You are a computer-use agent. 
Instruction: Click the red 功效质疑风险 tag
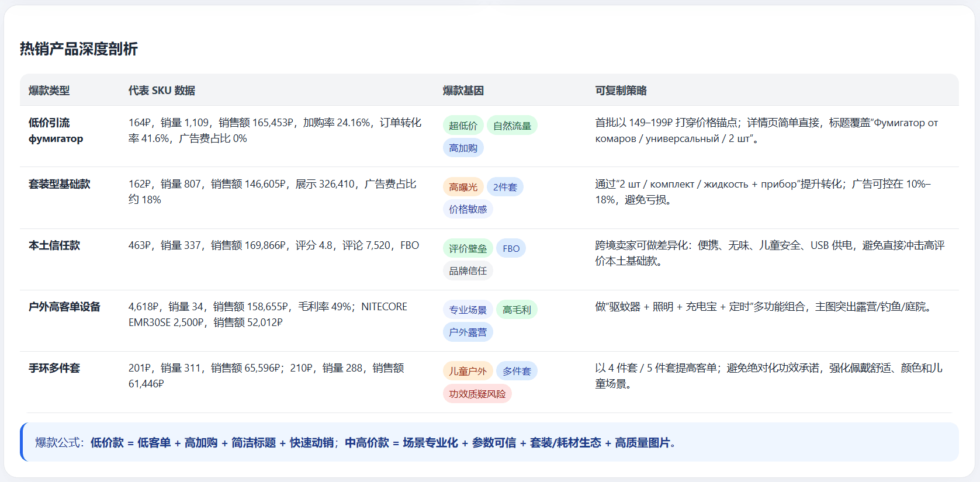point(477,394)
